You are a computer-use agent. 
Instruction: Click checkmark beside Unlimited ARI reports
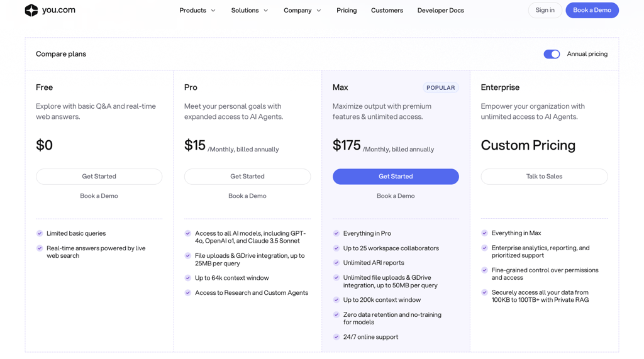pyautogui.click(x=336, y=262)
